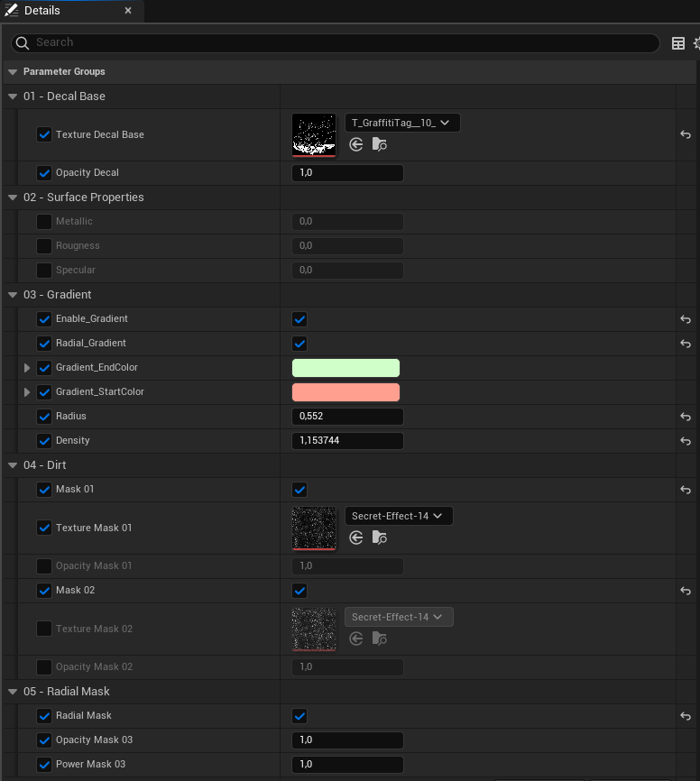Use selected asset for Texture Mask 02

(355, 639)
